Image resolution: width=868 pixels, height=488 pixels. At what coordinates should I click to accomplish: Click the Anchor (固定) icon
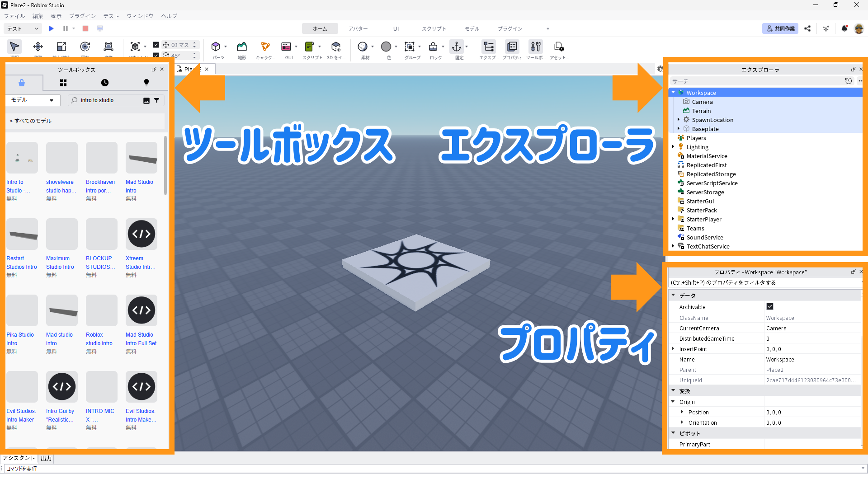[457, 47]
